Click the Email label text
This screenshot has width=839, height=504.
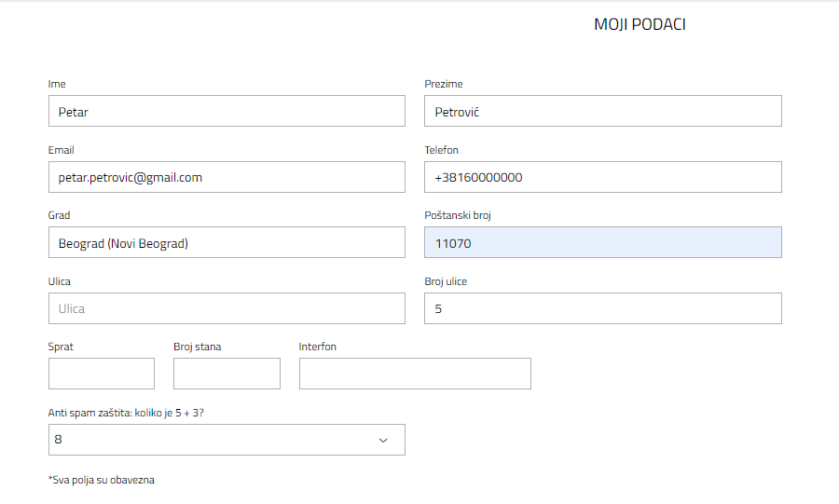(x=61, y=150)
